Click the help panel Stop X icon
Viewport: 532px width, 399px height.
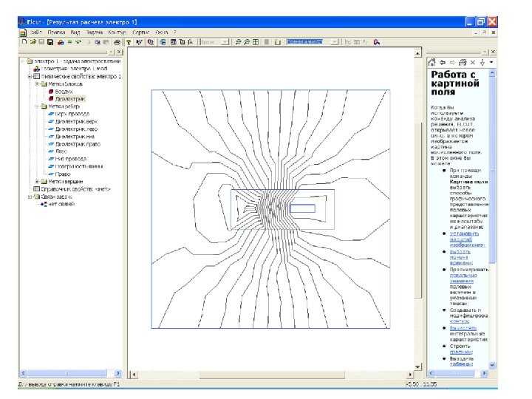473,62
